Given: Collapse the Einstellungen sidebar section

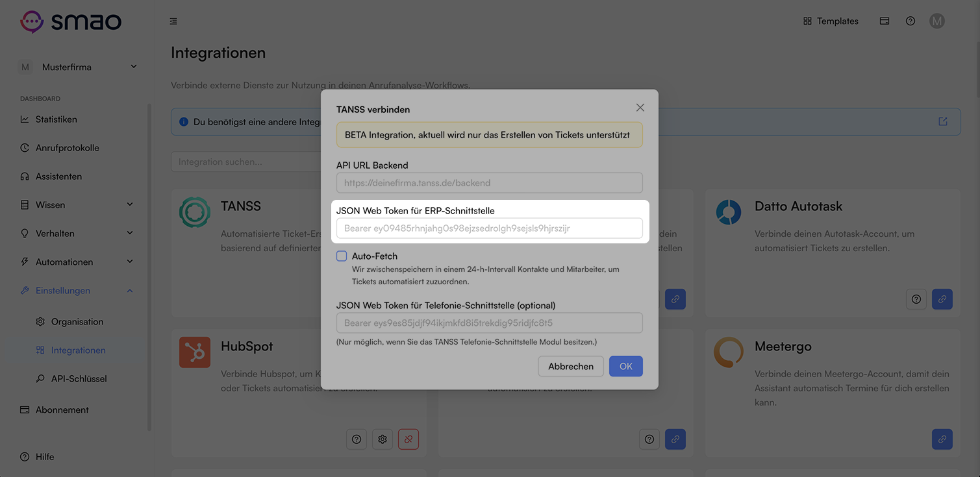Looking at the screenshot, I should (x=78, y=291).
